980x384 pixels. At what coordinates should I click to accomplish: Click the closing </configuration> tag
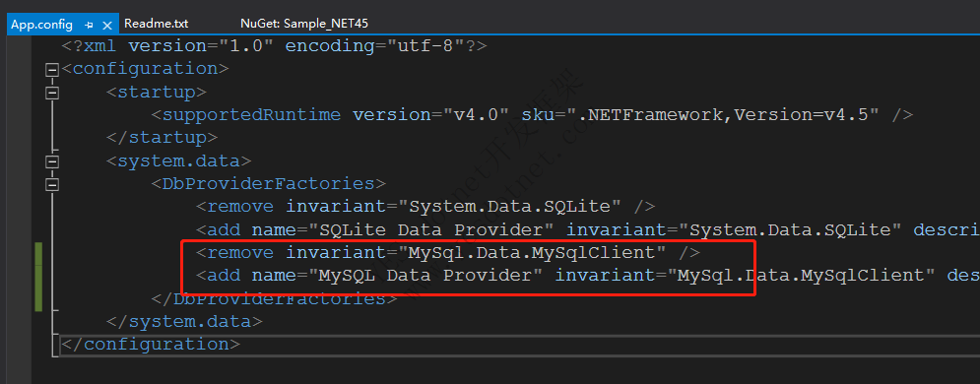pos(150,345)
